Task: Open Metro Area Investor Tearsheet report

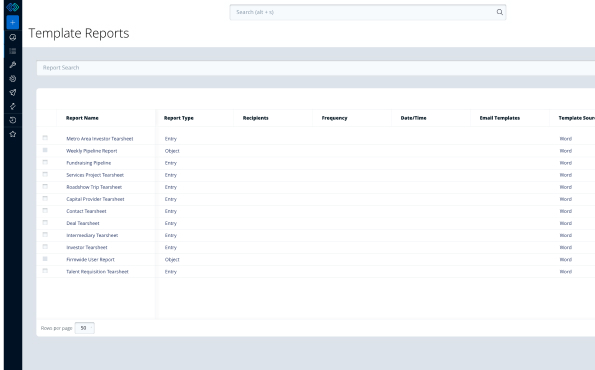Action: [x=100, y=139]
